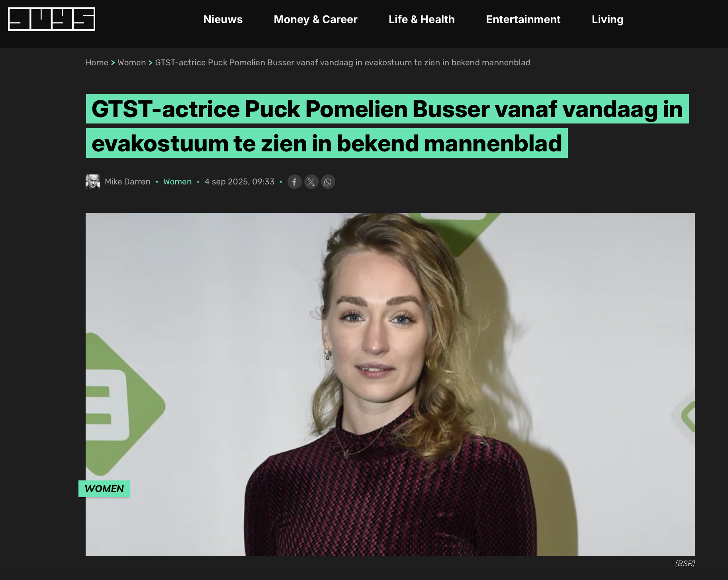Click Women in the breadcrumb trail
728x580 pixels.
(131, 63)
